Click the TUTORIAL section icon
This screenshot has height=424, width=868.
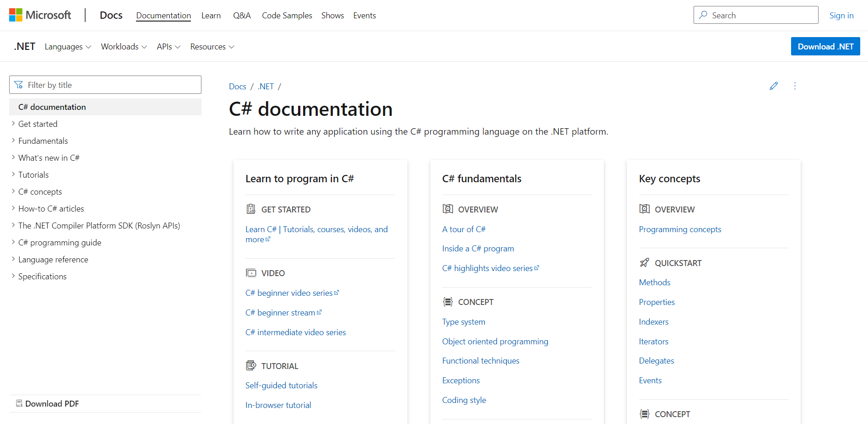click(x=251, y=366)
